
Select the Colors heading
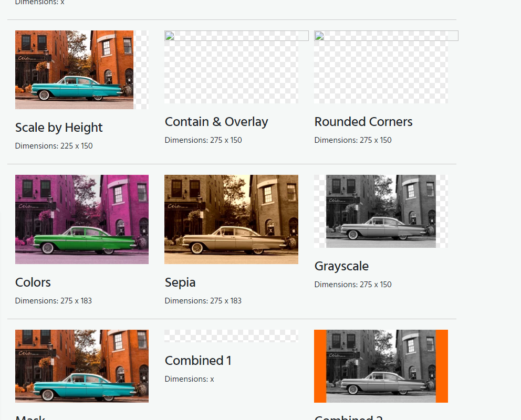coord(33,282)
